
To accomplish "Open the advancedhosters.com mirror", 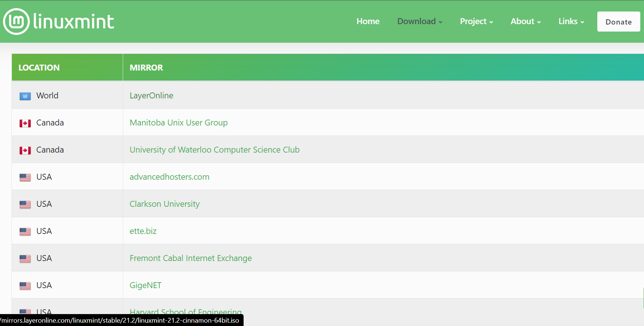I will tap(169, 177).
